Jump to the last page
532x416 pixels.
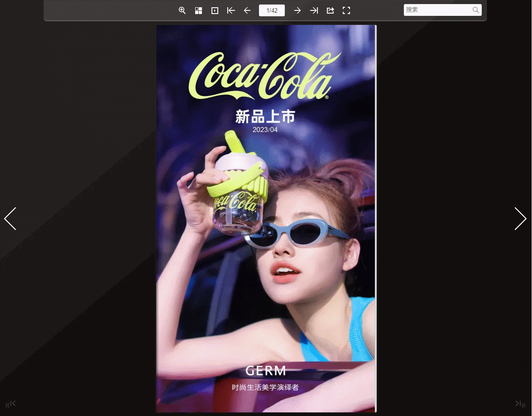(x=314, y=10)
